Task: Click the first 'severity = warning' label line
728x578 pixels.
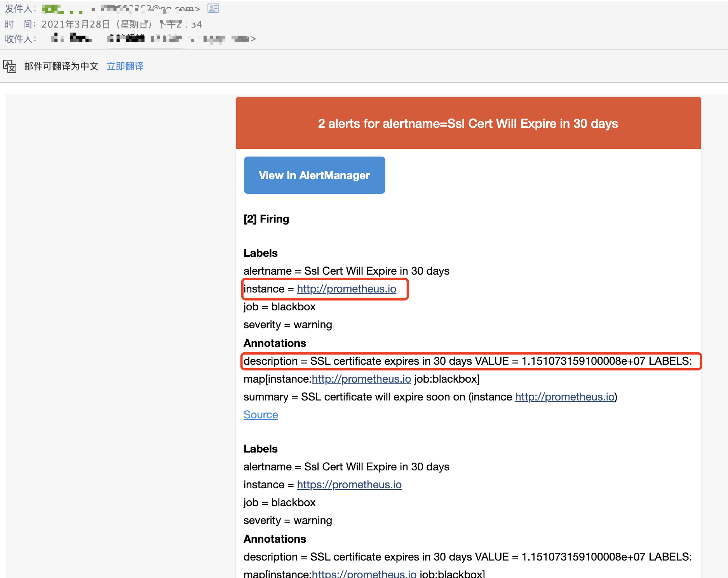Action: (x=287, y=325)
